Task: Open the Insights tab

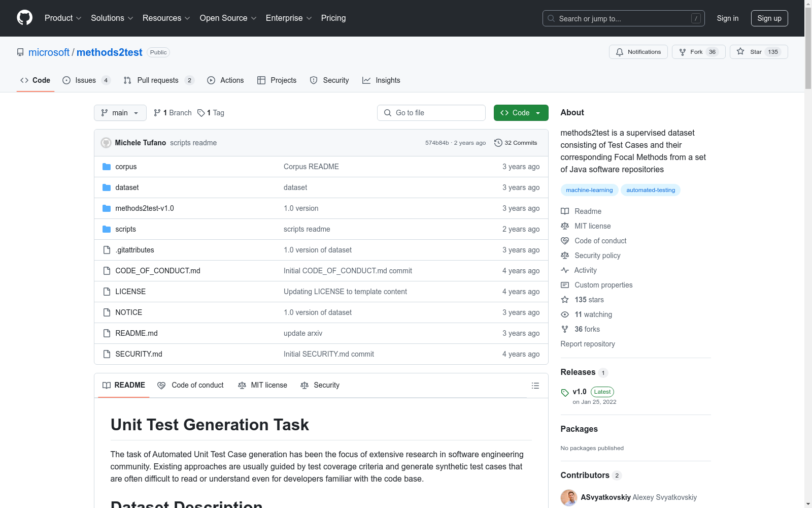Action: pos(381,80)
